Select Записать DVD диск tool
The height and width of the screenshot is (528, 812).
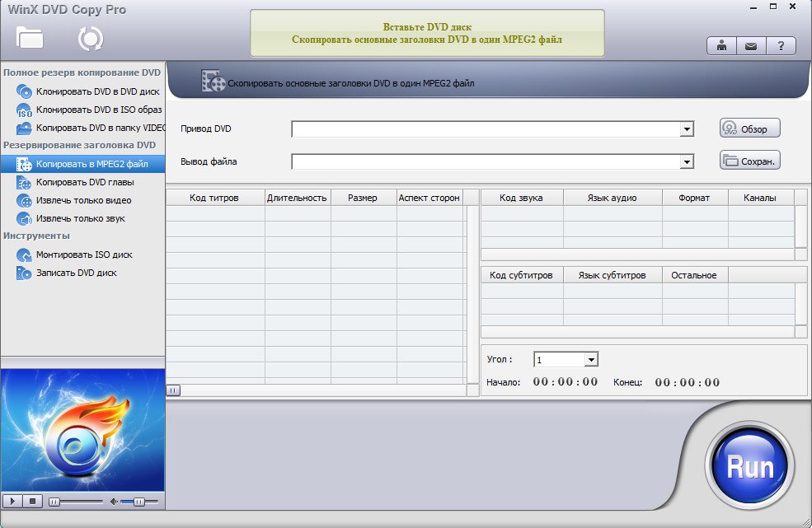pyautogui.click(x=76, y=273)
